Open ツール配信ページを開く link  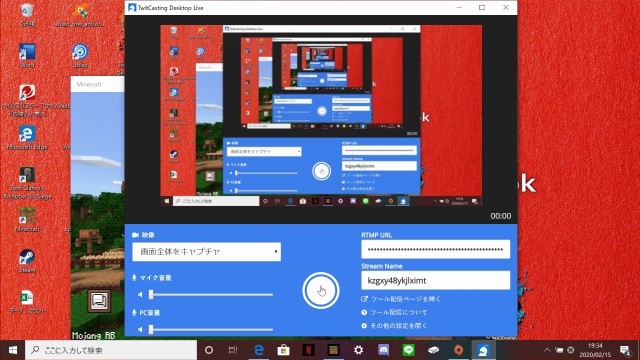pyautogui.click(x=401, y=299)
